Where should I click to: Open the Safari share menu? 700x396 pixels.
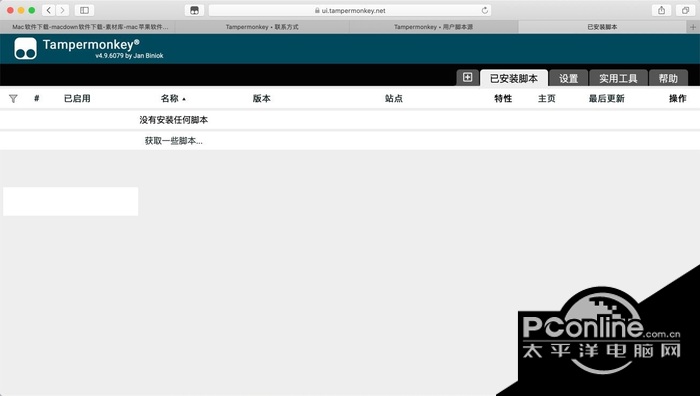pyautogui.click(x=662, y=10)
